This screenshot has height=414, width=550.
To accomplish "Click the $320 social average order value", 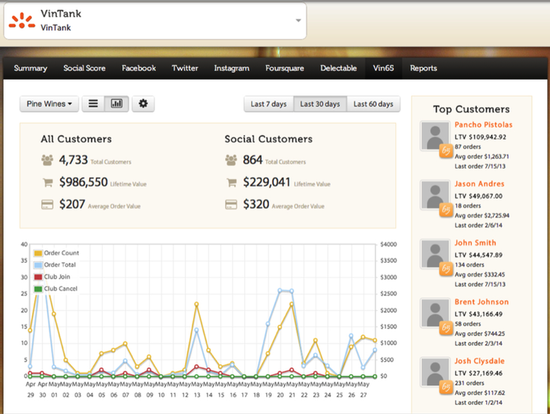I will click(256, 204).
